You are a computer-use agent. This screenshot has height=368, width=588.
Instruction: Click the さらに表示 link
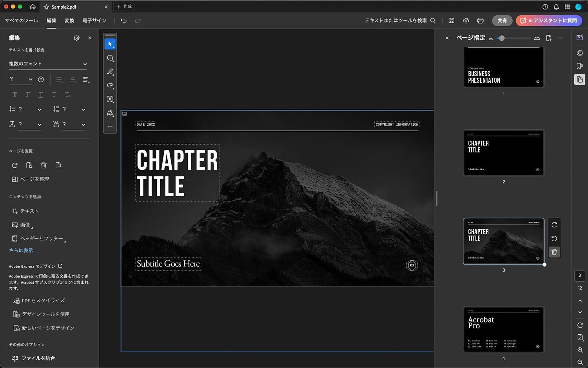21,250
